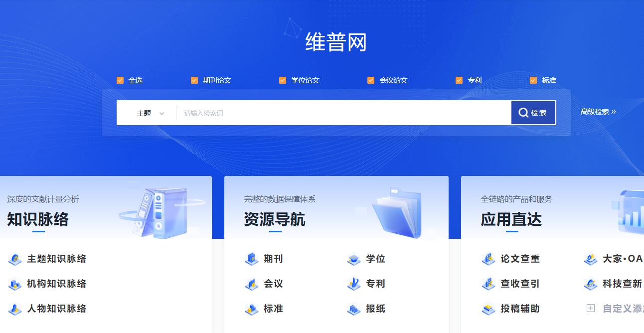Uncheck the 期刊论文 checkbox
This screenshot has height=333, width=644.
click(194, 80)
